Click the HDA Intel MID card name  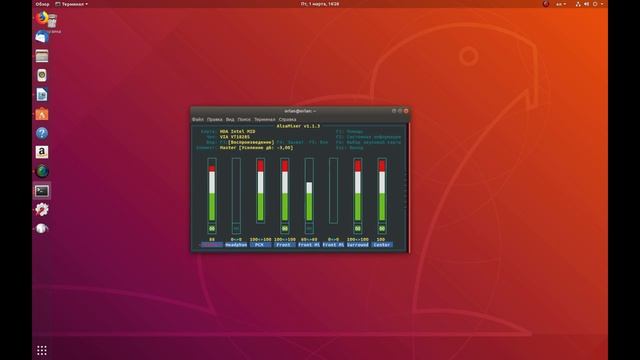237,131
